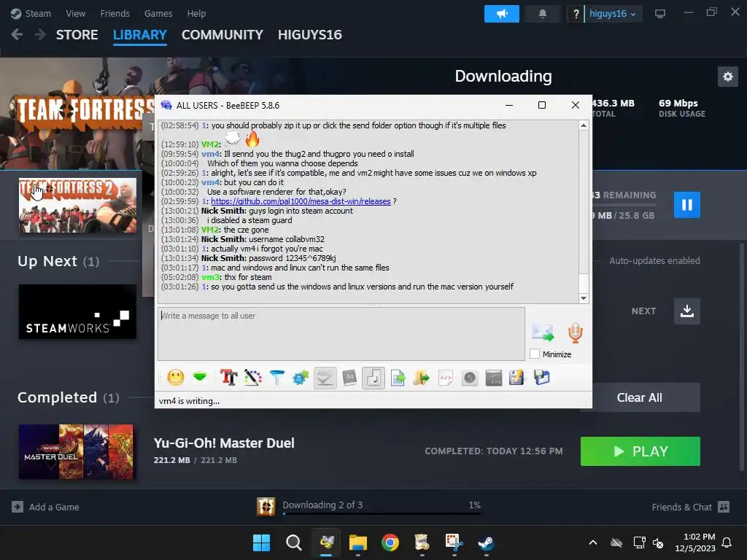Viewport: 747px width, 560px height.
Task: Open File Explorer from the taskbar
Action: (357, 542)
